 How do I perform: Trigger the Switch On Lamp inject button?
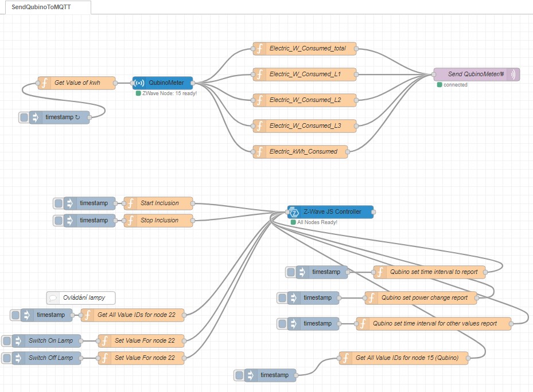7,340
